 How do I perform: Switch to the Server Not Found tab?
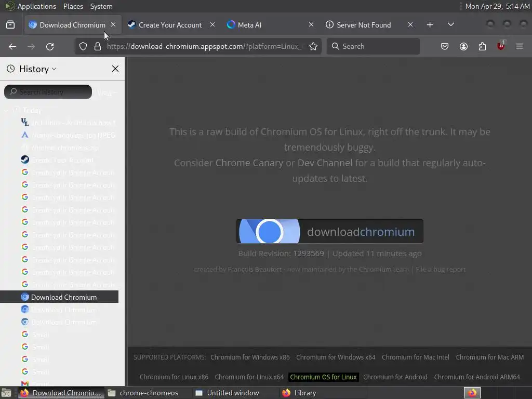(x=363, y=25)
